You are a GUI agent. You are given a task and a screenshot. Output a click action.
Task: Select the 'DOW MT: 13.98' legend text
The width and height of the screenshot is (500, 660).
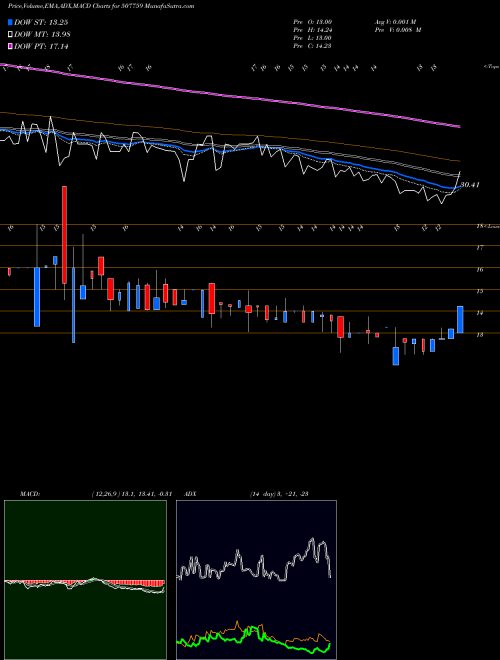coord(42,35)
